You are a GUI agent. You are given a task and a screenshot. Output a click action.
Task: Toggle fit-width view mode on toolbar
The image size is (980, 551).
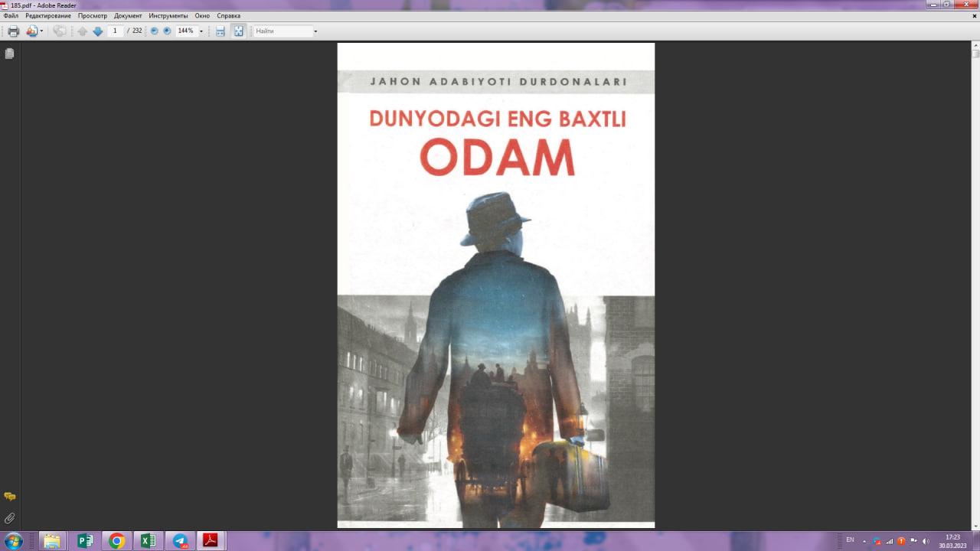(221, 31)
